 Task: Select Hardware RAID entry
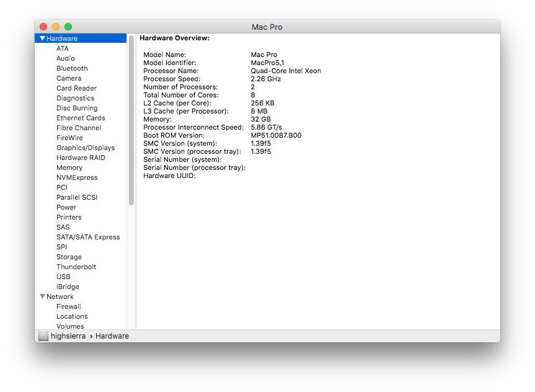(x=81, y=158)
